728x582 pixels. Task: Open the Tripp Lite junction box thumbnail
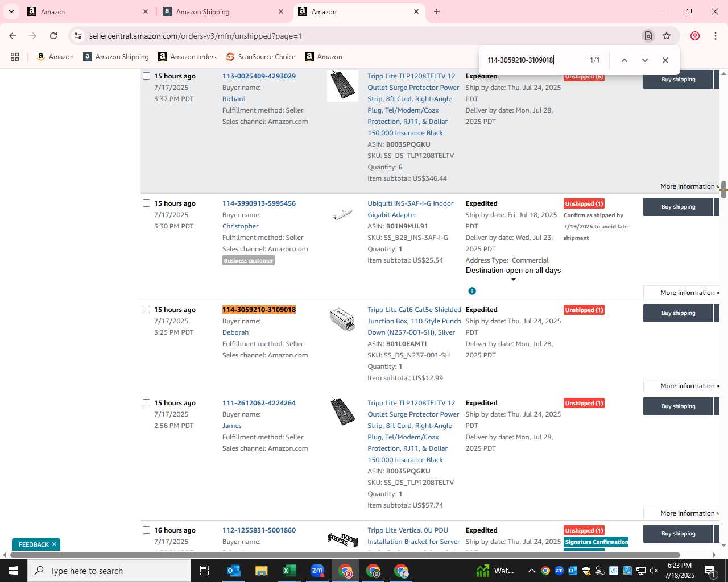342,319
